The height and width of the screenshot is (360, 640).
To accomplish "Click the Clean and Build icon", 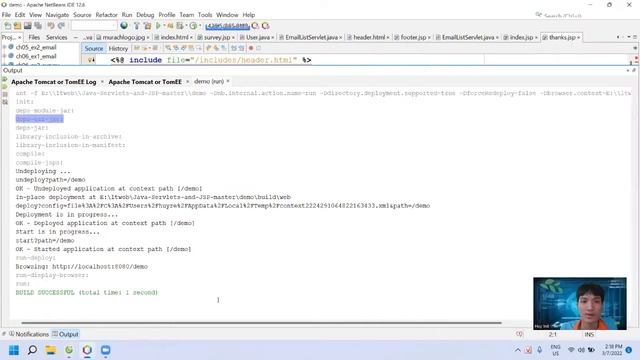I will point(147,26).
